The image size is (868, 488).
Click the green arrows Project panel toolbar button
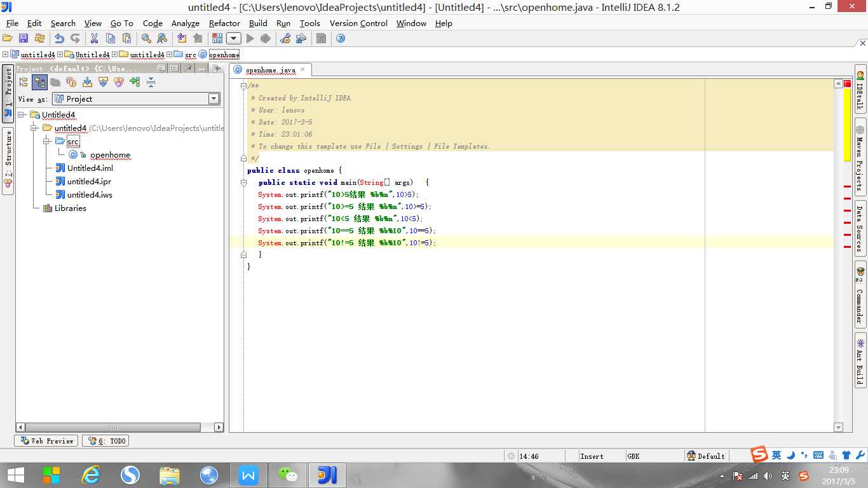click(x=135, y=82)
